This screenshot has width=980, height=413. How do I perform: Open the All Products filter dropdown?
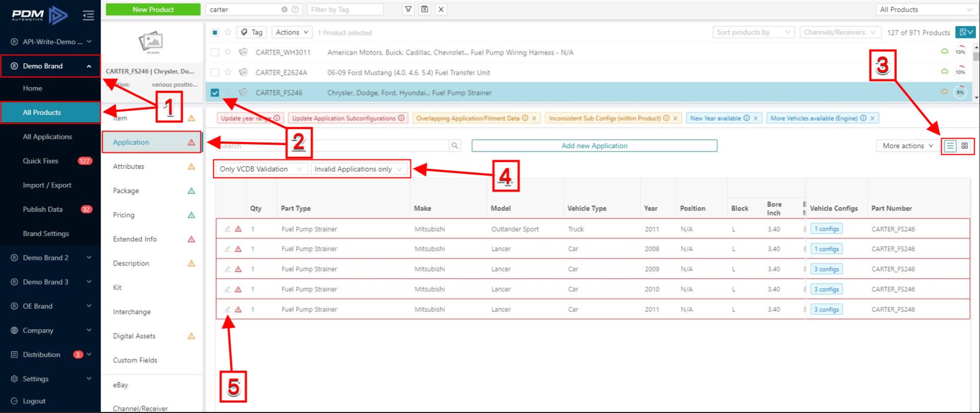(x=926, y=10)
